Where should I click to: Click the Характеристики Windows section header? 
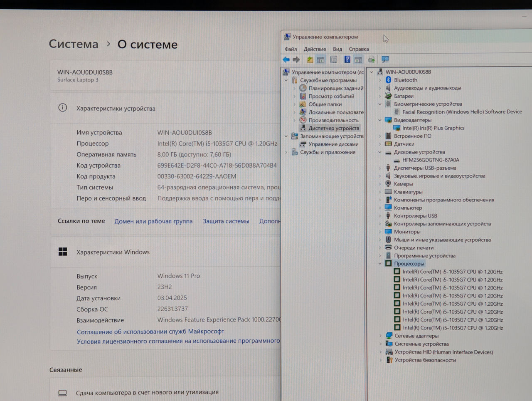[113, 252]
